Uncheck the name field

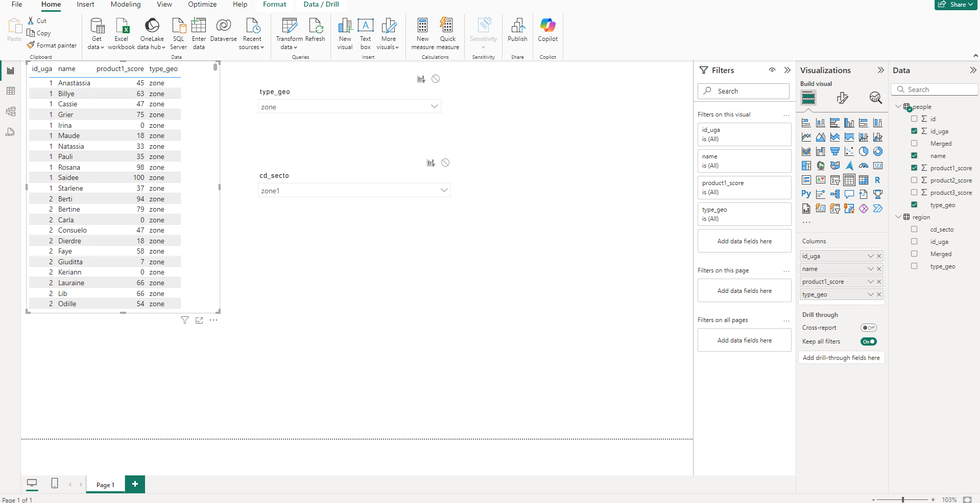(x=914, y=155)
